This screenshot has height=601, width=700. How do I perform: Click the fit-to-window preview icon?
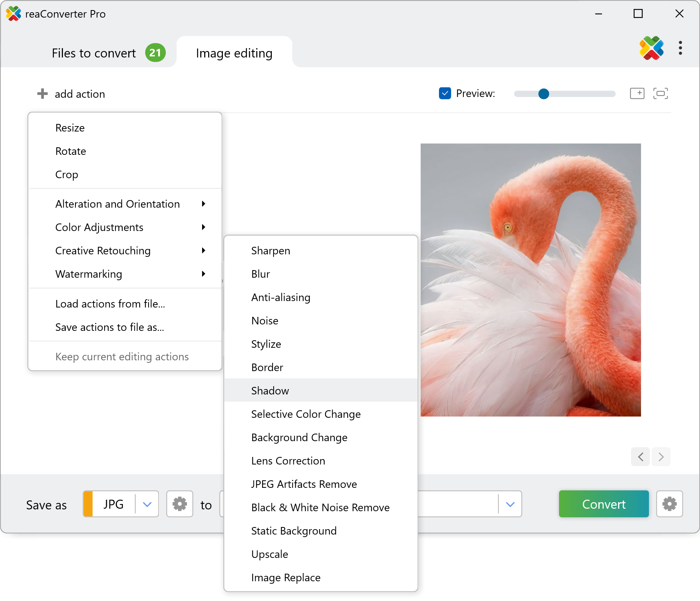(660, 93)
